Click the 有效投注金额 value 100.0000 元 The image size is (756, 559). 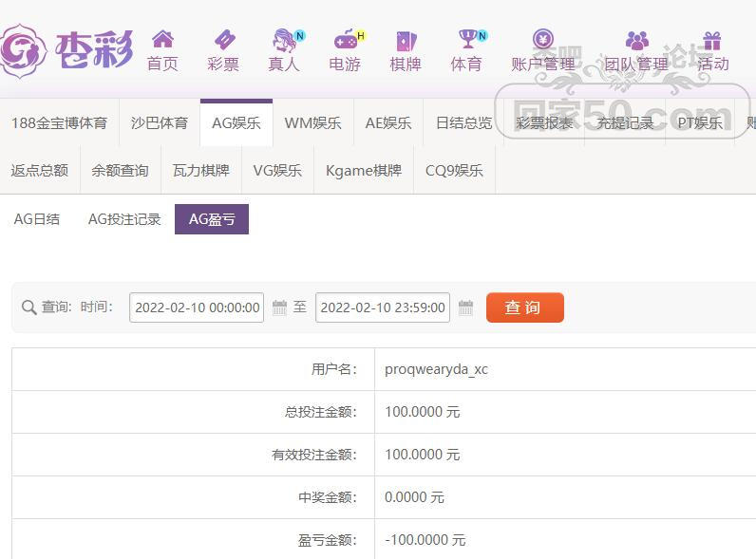click(x=423, y=455)
